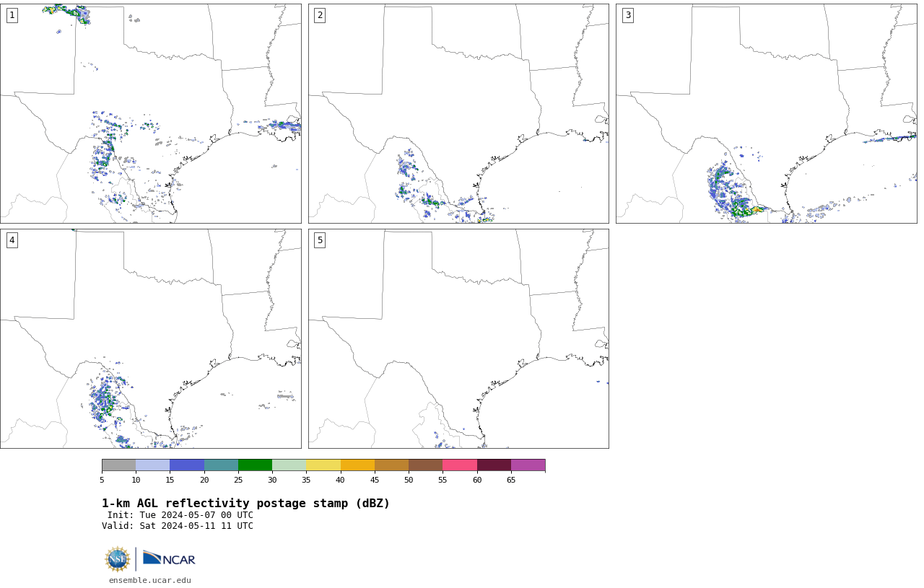
Task: Click the NSF logo
Action: [117, 559]
